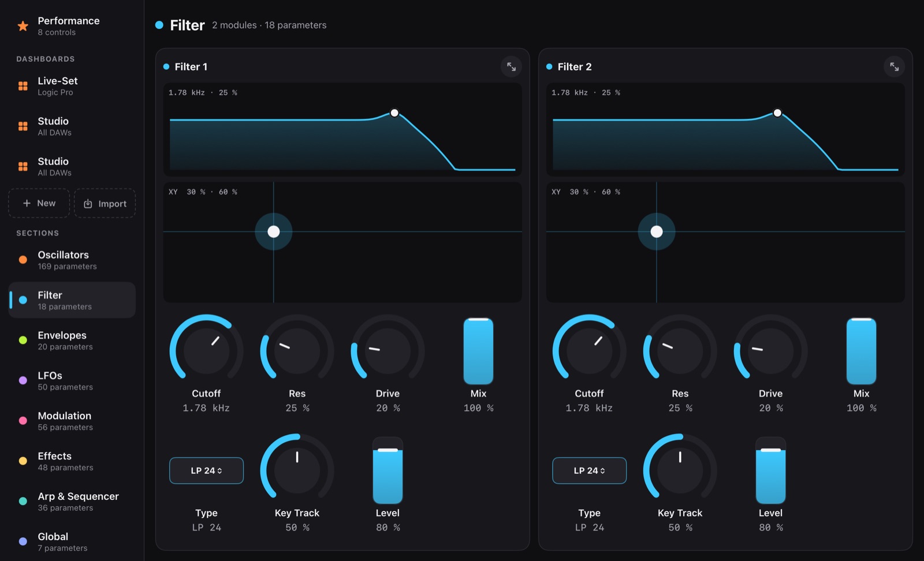
Task: Click the Filter 2 XY pad handle
Action: (657, 231)
